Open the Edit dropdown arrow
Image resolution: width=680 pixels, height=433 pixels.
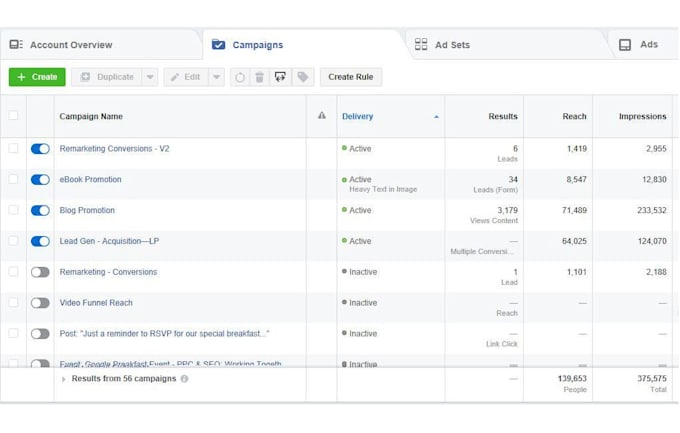pyautogui.click(x=216, y=77)
